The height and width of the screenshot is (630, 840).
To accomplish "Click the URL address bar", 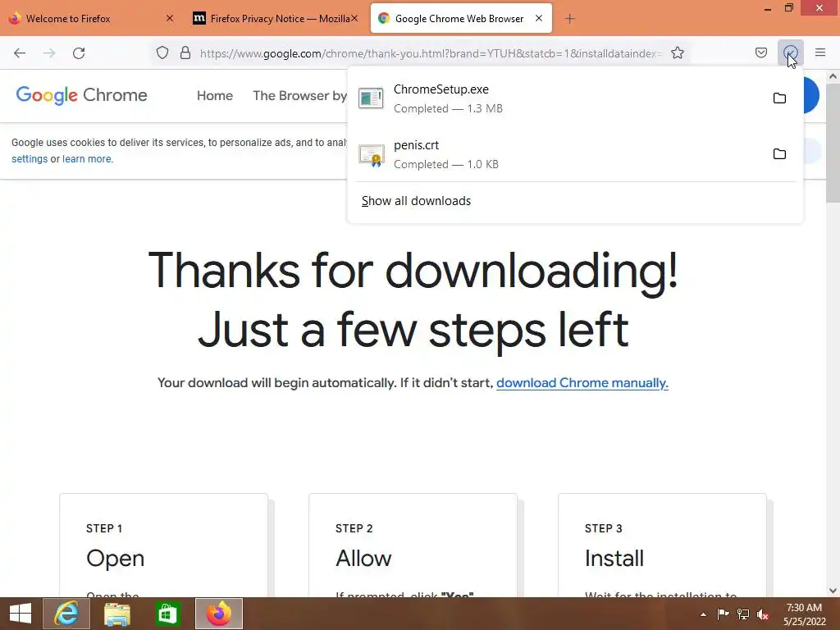I will [431, 53].
